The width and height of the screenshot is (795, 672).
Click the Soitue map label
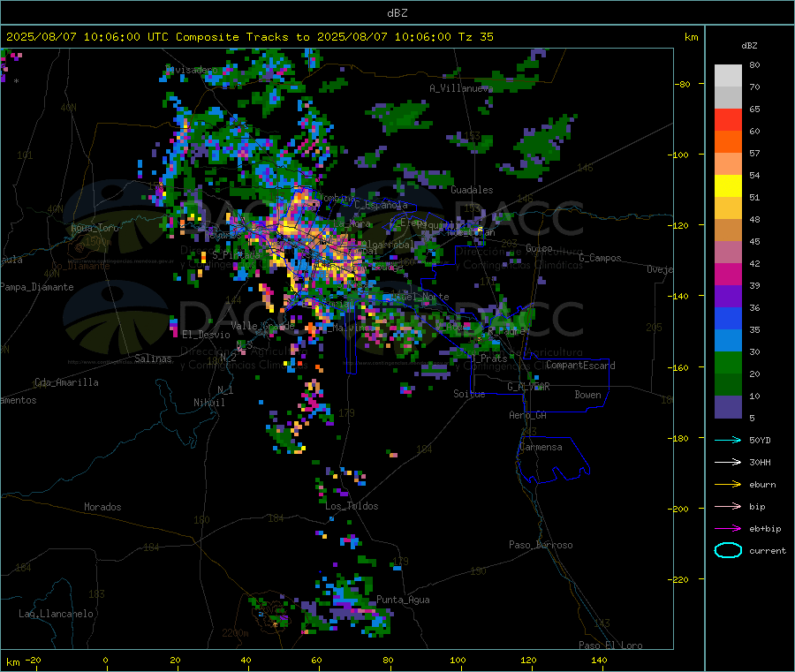[469, 394]
